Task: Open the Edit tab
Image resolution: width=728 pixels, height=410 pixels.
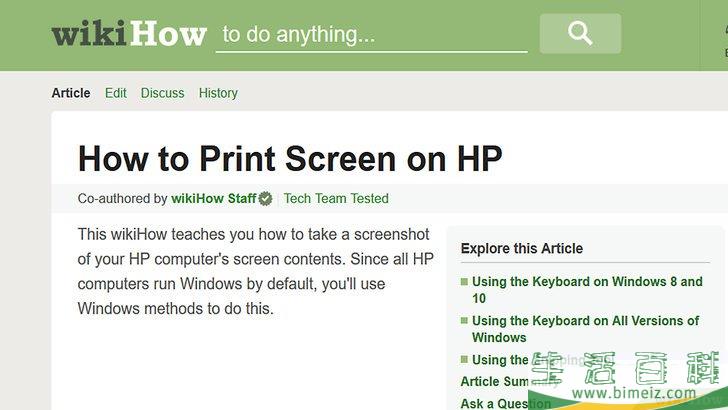Action: [116, 93]
